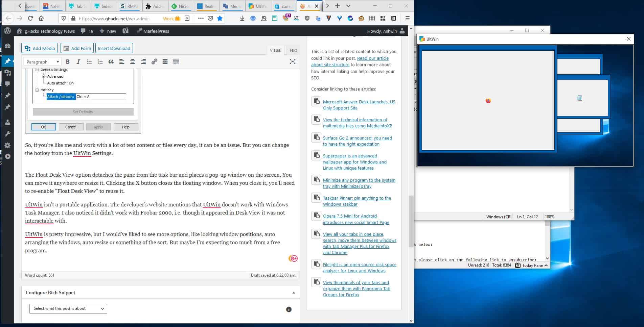Open the Pocket save icon in the address bar
This screenshot has height=327, width=644.
pyautogui.click(x=210, y=18)
